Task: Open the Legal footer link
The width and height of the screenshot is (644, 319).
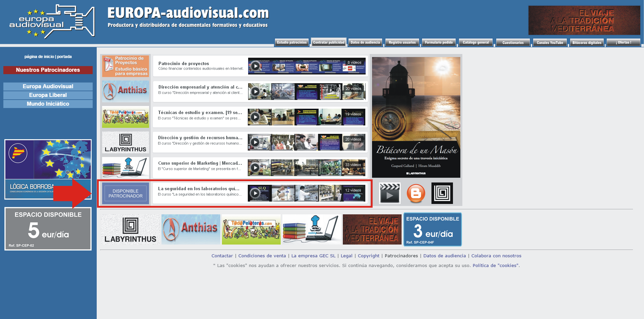Action: coord(347,256)
